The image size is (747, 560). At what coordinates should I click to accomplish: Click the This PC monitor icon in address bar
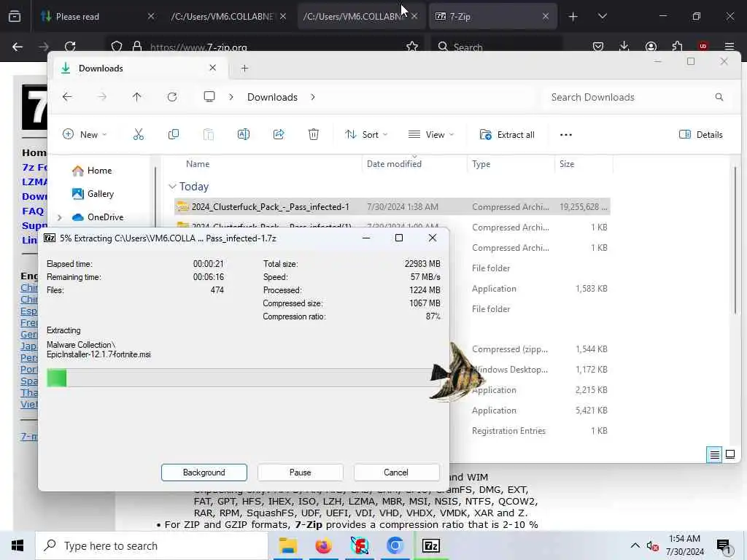(x=209, y=97)
